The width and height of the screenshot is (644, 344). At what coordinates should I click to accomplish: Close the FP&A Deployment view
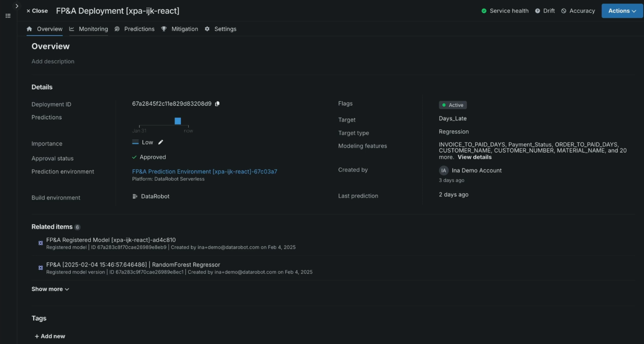(37, 11)
